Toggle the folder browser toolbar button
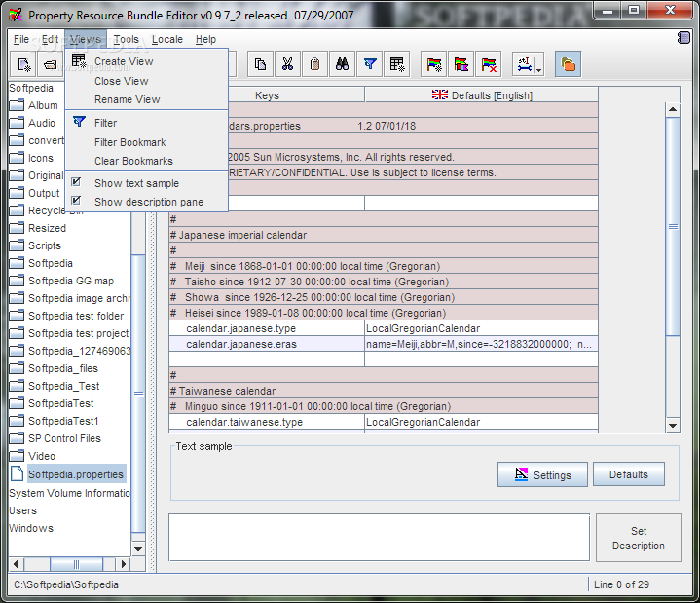700x603 pixels. (x=568, y=64)
